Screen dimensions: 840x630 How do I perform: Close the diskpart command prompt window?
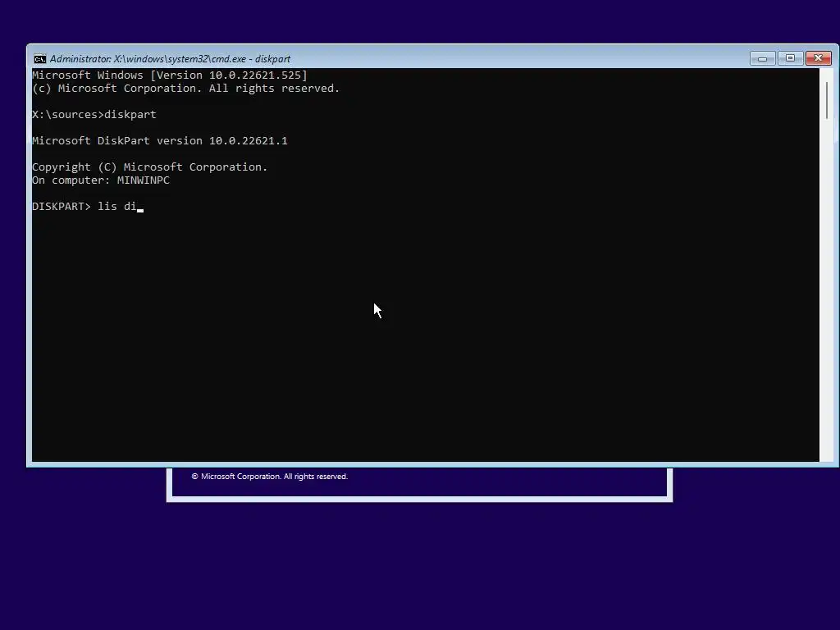pyautogui.click(x=818, y=58)
